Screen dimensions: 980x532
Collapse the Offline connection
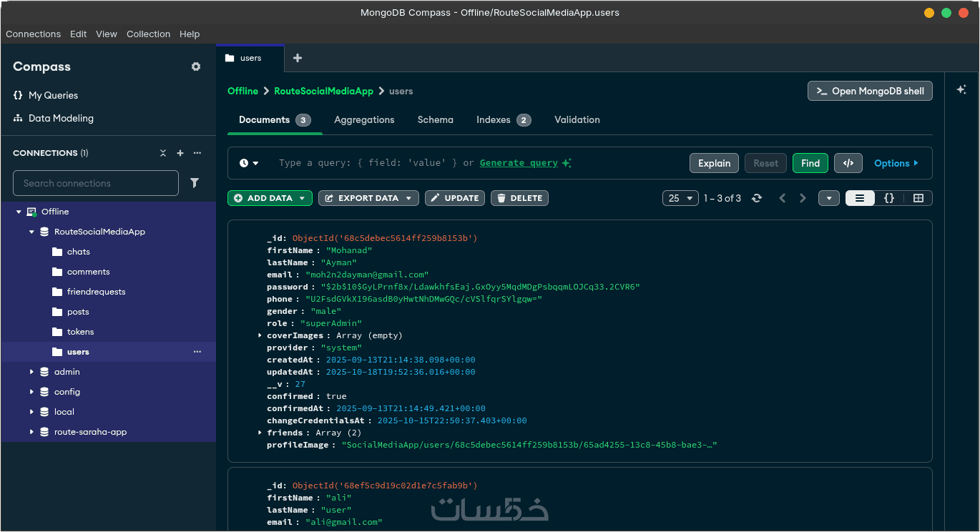point(19,212)
